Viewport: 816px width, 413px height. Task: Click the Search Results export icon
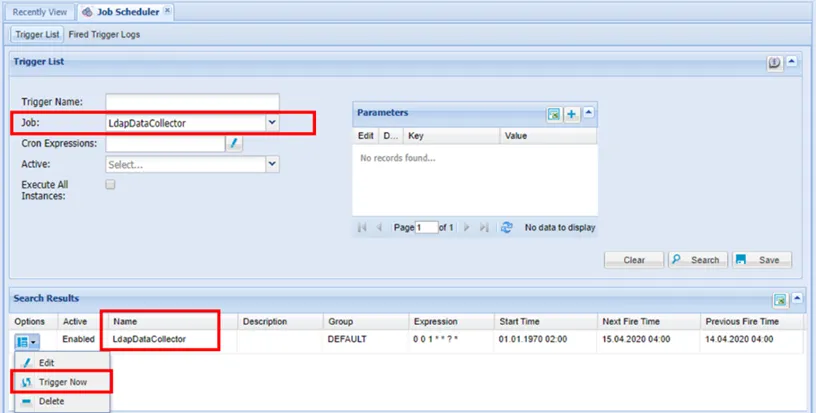[780, 300]
